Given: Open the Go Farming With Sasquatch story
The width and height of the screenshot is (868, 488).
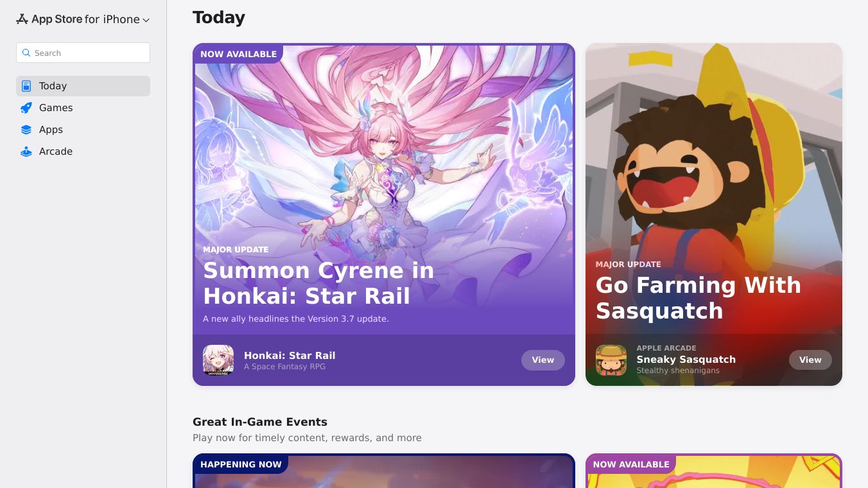Looking at the screenshot, I should (x=714, y=189).
